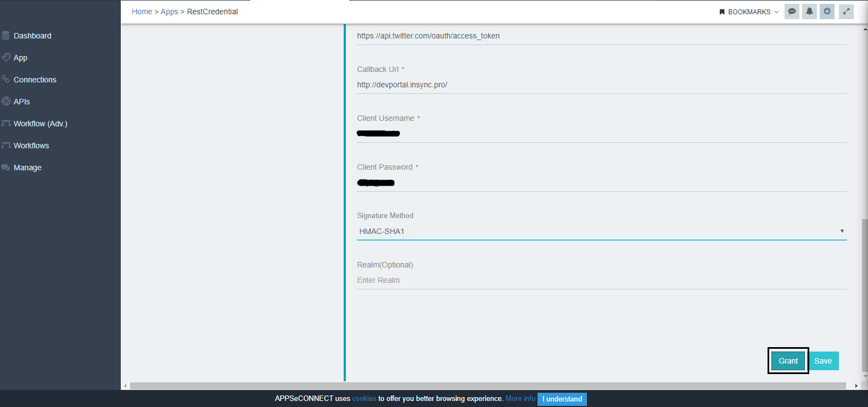Screen dimensions: 868x407
Task: Click the Realm(Optional) label
Action: (x=385, y=265)
